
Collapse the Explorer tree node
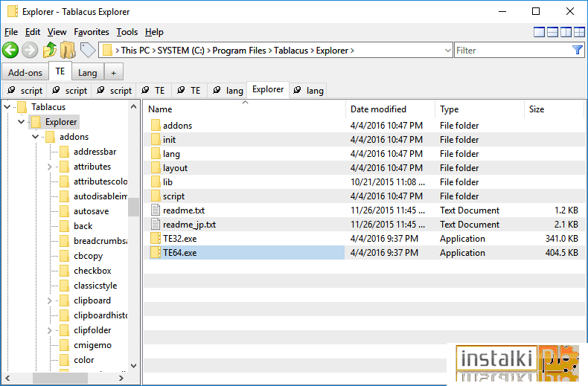[22, 122]
